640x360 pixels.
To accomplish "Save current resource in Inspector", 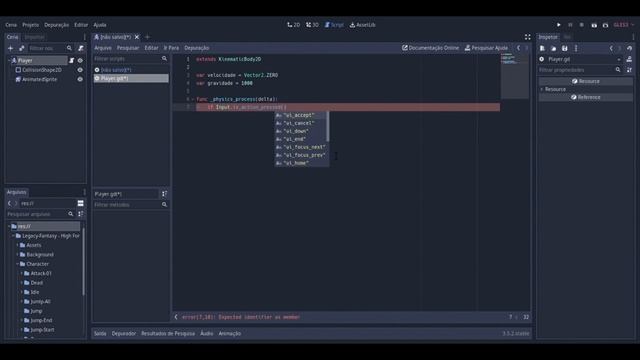I will pos(564,48).
